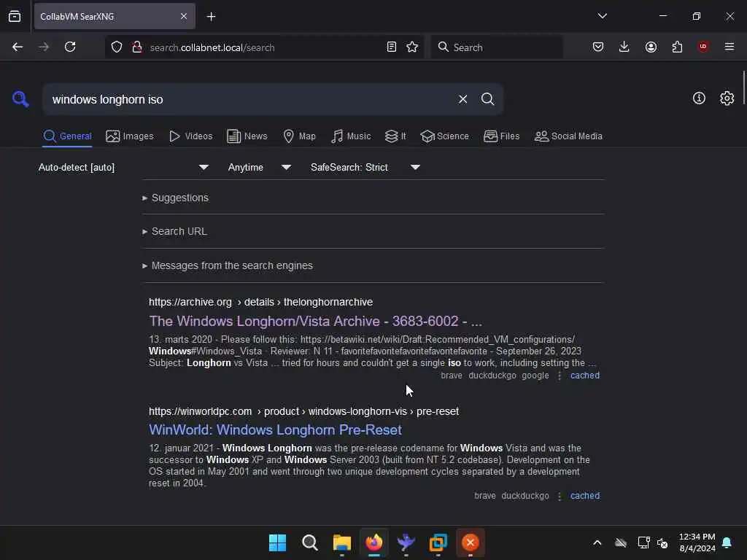Select the General category tab
Image resolution: width=747 pixels, height=560 pixels.
(x=67, y=136)
